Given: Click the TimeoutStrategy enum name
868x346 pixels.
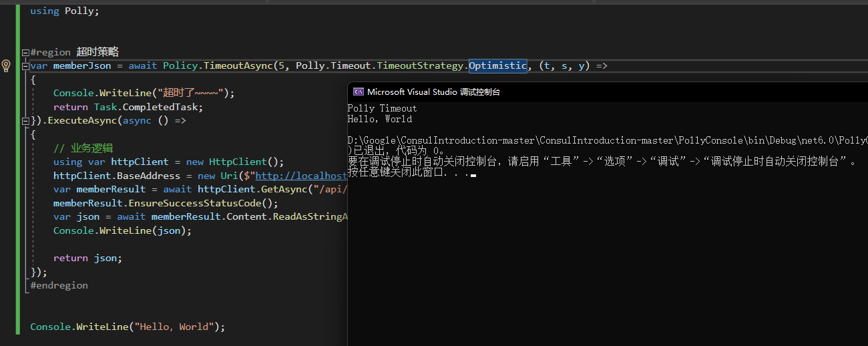Looking at the screenshot, I should click(x=421, y=65).
